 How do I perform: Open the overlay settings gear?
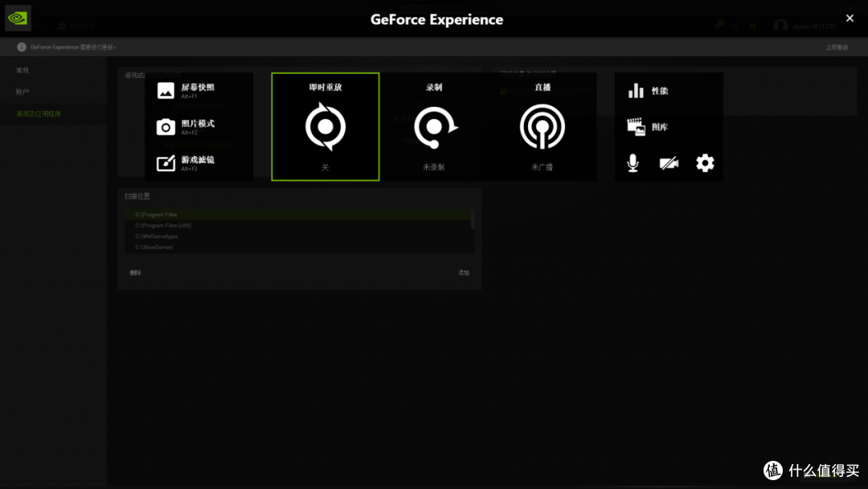pos(705,162)
